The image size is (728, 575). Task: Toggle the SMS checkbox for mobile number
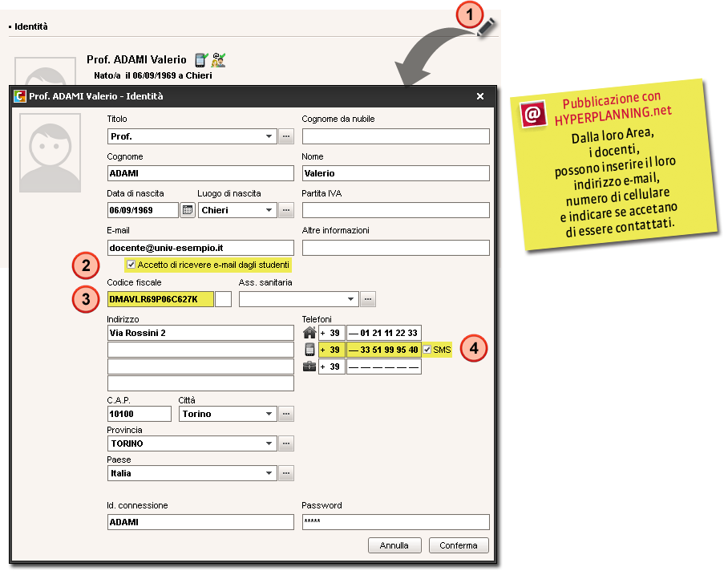427,350
